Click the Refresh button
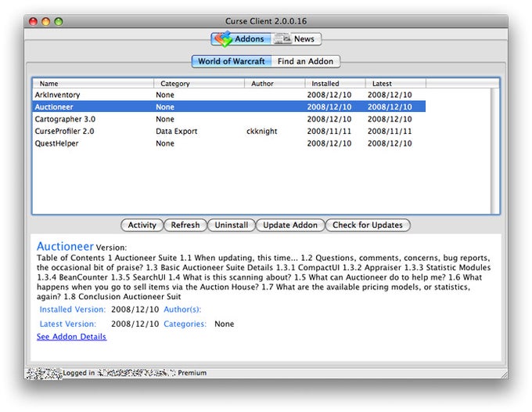 tap(185, 226)
